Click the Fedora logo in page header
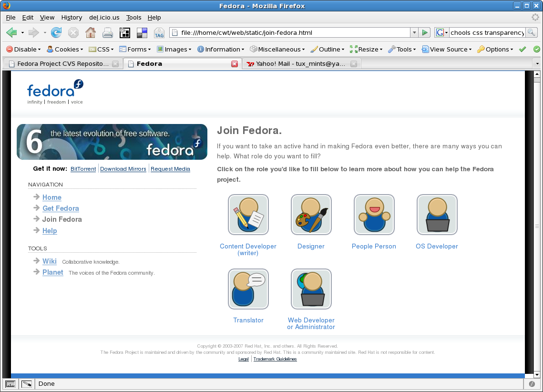 pos(55,92)
